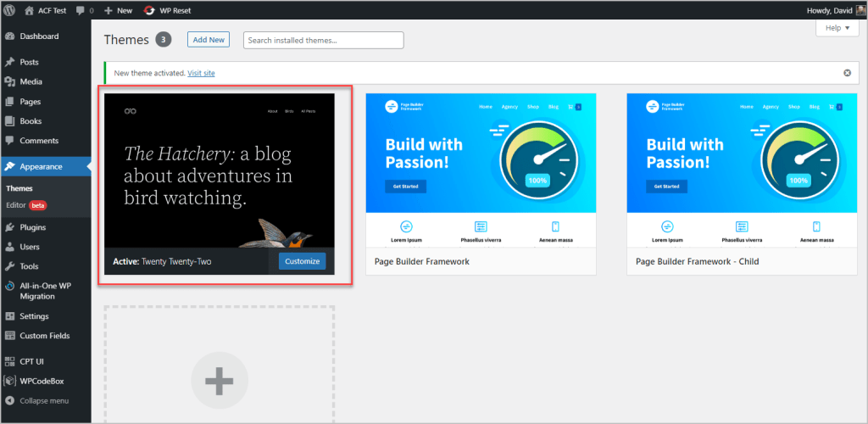Screen dimensions: 868x424
Task: Open the Comments sidebar menu label
Action: 39,141
